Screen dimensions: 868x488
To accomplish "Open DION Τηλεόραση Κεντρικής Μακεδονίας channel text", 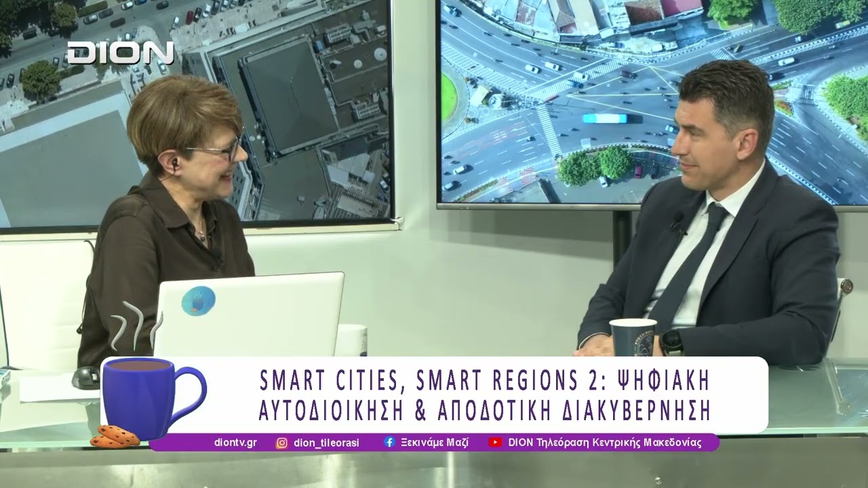I will pyautogui.click(x=604, y=443).
